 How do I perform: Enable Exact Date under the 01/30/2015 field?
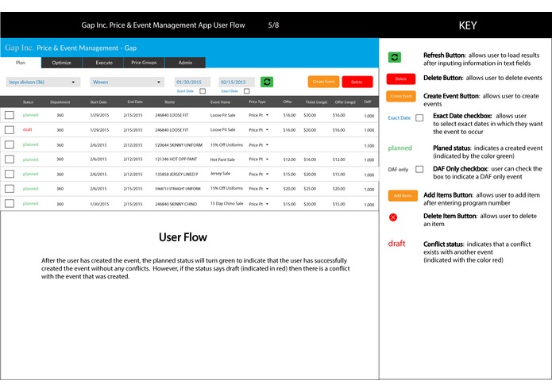[x=203, y=91]
